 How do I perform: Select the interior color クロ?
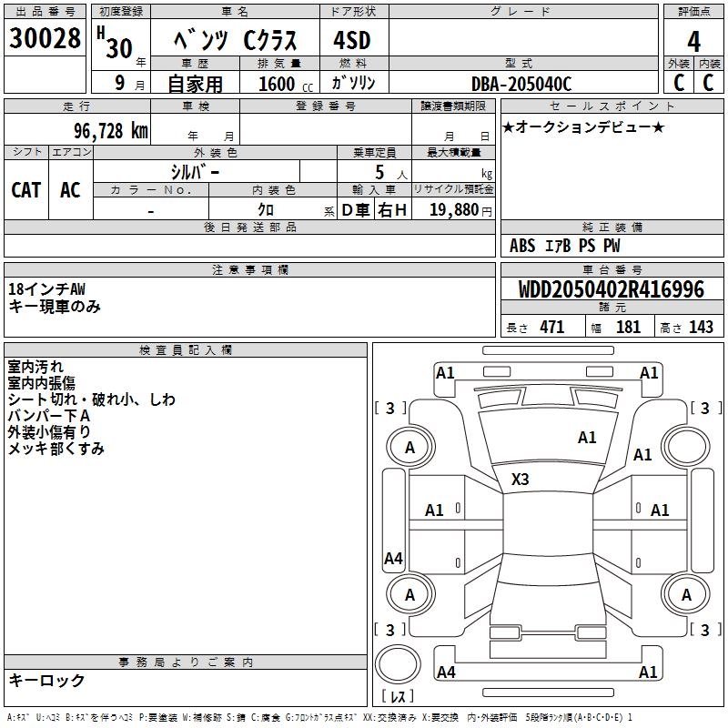(x=266, y=210)
